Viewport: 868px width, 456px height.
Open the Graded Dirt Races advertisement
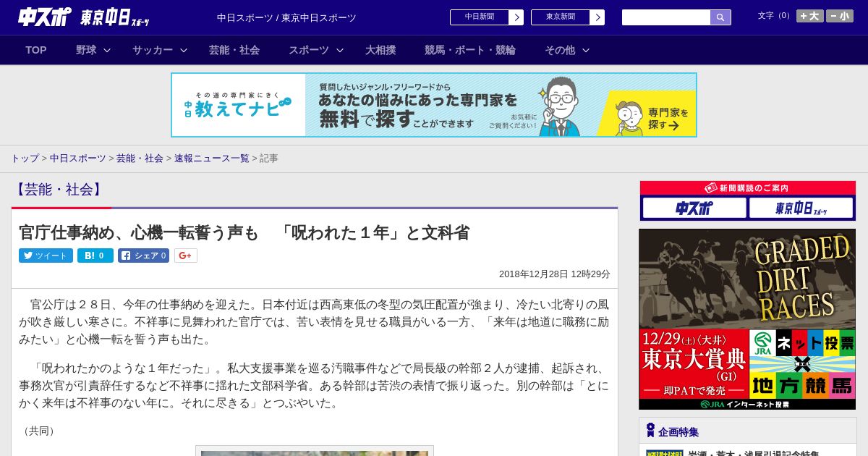(747, 319)
